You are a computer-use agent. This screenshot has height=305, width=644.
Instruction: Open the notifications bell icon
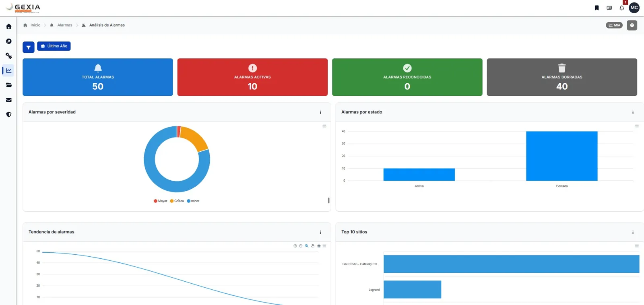pyautogui.click(x=622, y=8)
